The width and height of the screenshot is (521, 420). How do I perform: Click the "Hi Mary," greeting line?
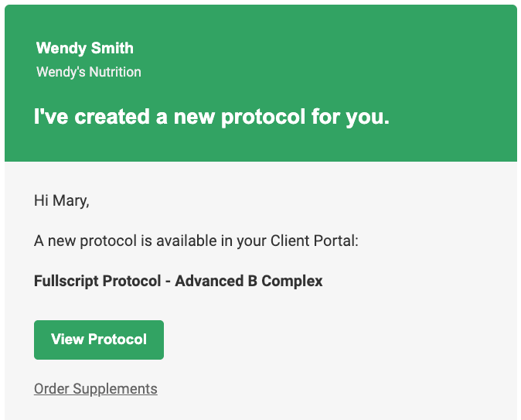coord(62,201)
